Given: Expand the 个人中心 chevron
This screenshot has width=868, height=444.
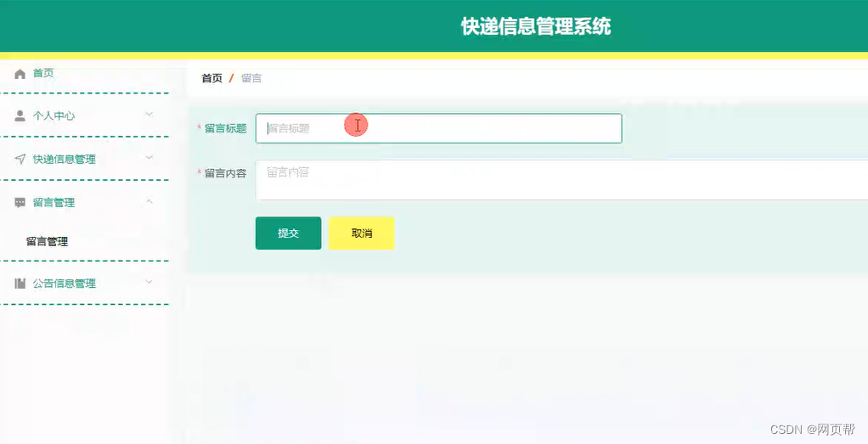Looking at the screenshot, I should tap(149, 115).
